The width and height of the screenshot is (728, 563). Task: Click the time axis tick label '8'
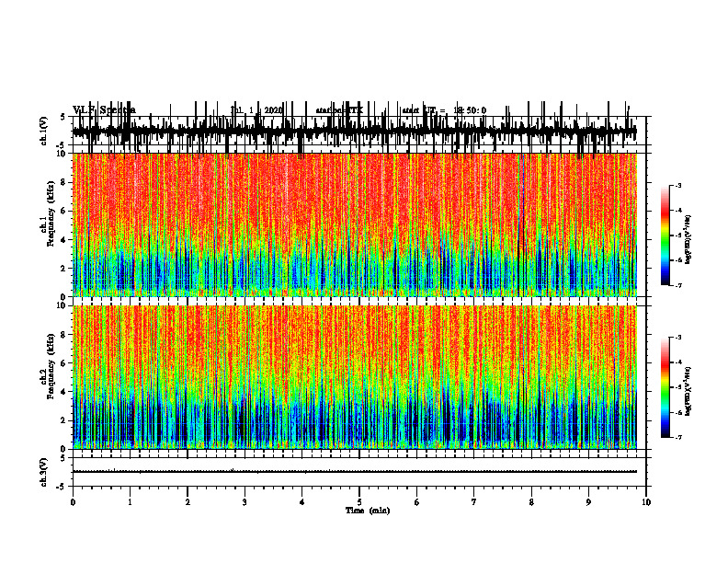point(531,502)
